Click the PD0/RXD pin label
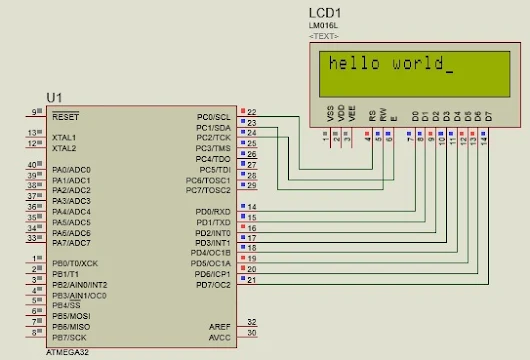Screen dimensions: 530x360 213,212
